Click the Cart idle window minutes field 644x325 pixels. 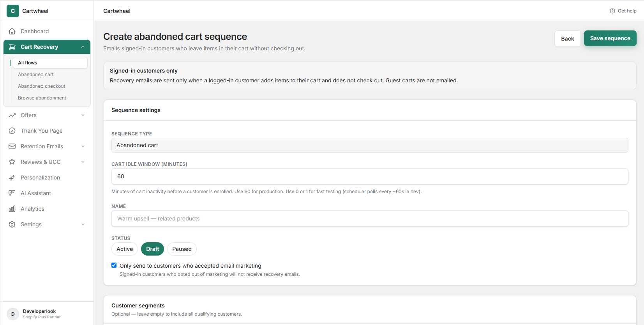[370, 176]
